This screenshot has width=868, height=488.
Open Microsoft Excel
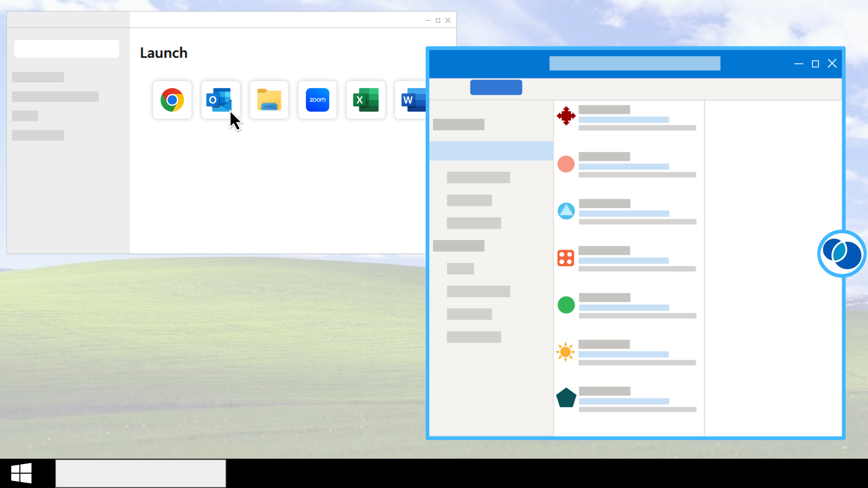[366, 100]
